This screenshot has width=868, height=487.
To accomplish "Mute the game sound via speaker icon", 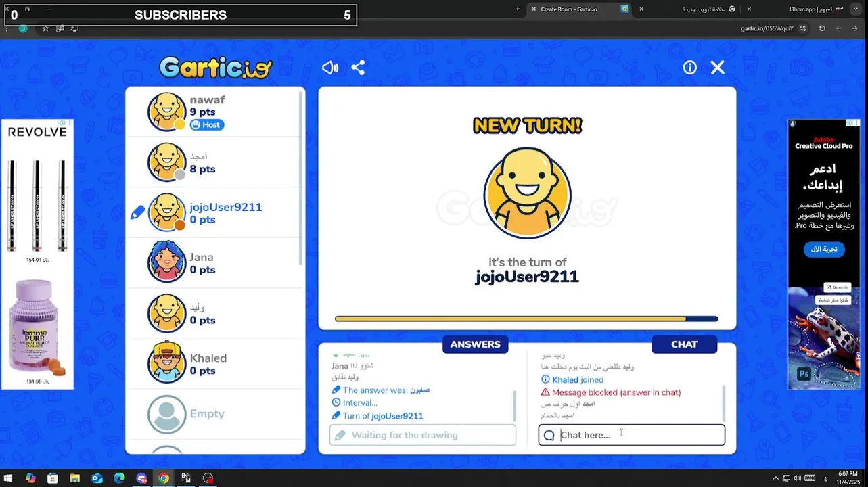I will pyautogui.click(x=330, y=68).
